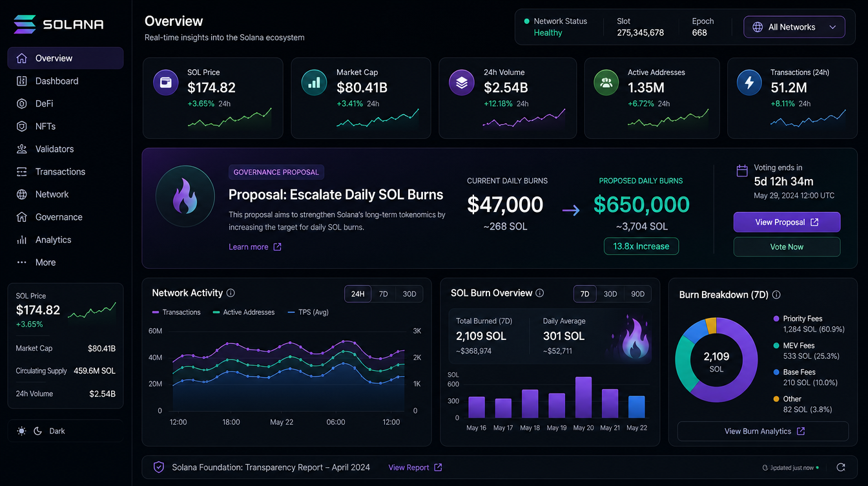Click the DeFi icon in sidebar
This screenshot has width=868, height=486.
22,103
